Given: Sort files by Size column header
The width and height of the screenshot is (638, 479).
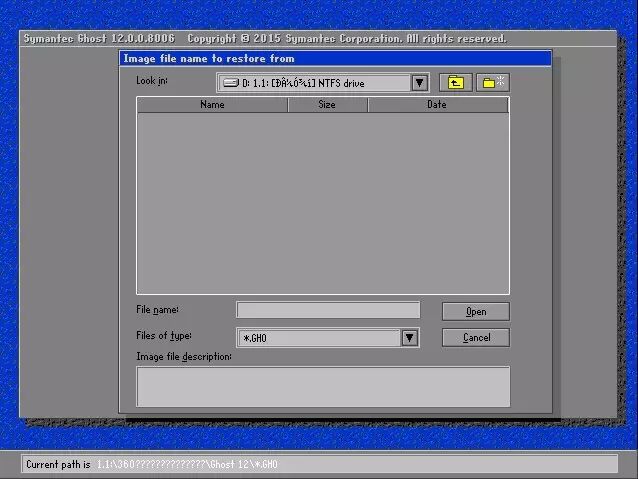Looking at the screenshot, I should click(327, 105).
